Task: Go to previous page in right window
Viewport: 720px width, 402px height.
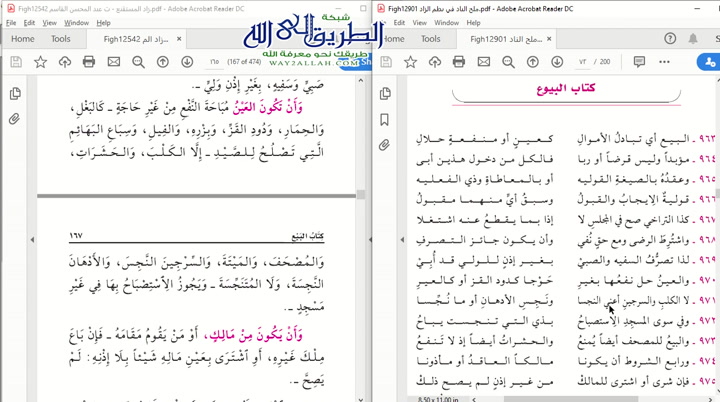Action: [x=533, y=62]
